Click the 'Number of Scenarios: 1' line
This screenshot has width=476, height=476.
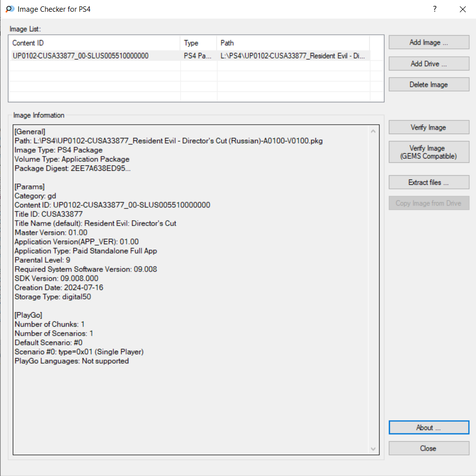coord(54,333)
